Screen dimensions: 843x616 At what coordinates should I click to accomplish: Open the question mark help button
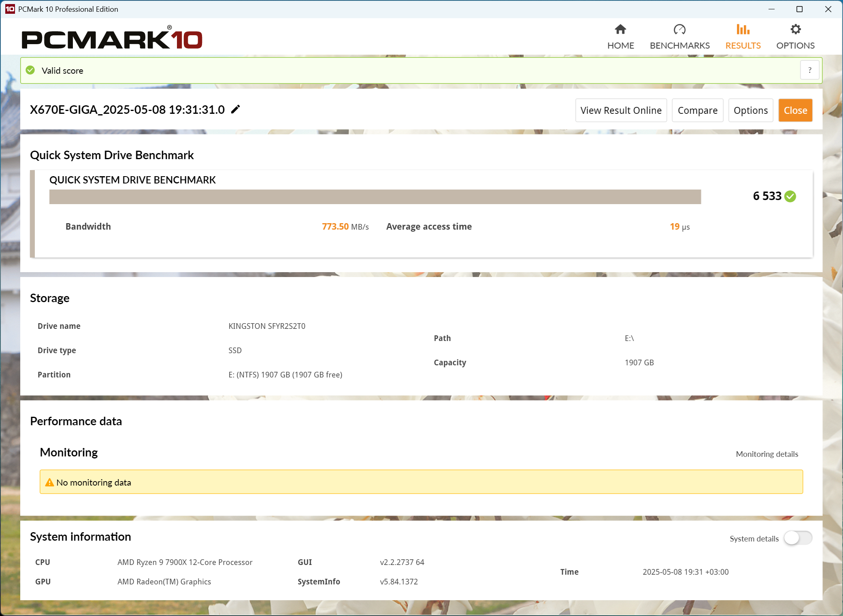(x=810, y=70)
